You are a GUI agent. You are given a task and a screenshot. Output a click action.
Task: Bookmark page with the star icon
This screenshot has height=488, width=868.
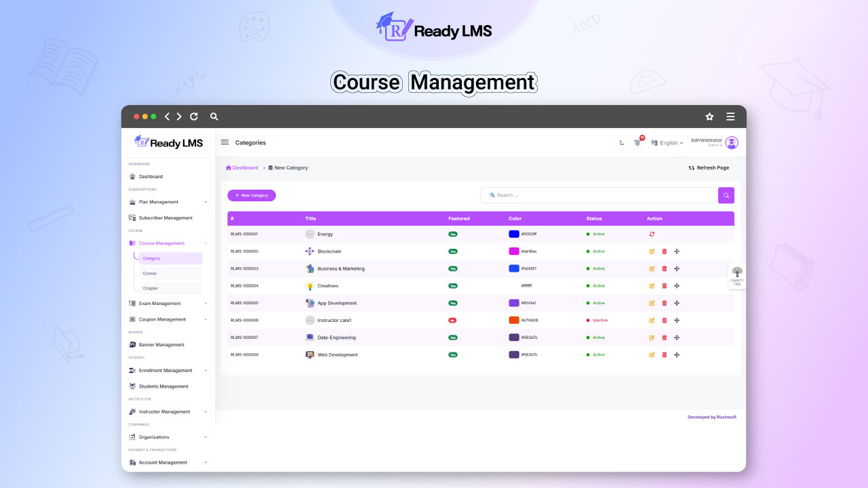click(x=709, y=117)
